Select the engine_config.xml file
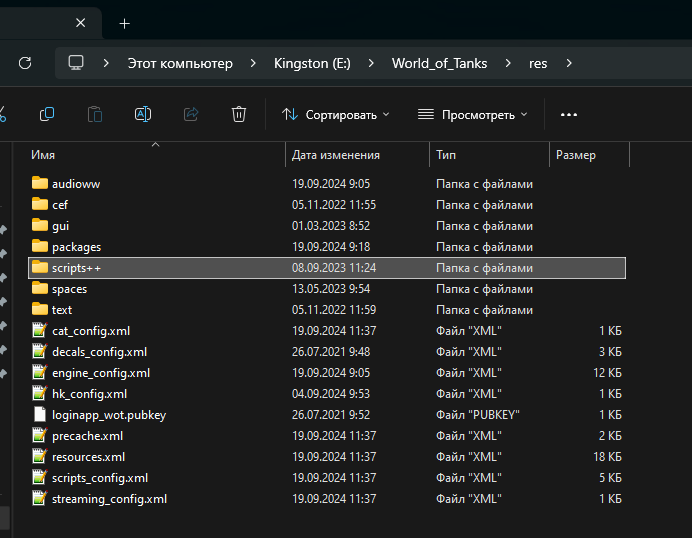 pyautogui.click(x=101, y=373)
